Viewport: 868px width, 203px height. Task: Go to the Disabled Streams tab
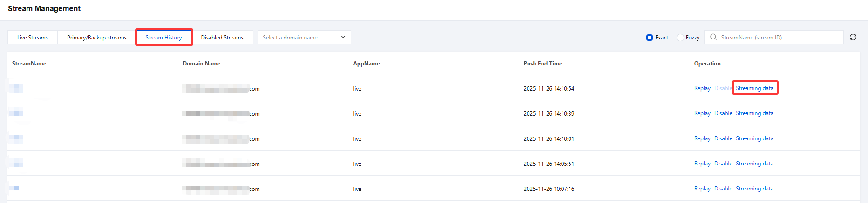222,38
